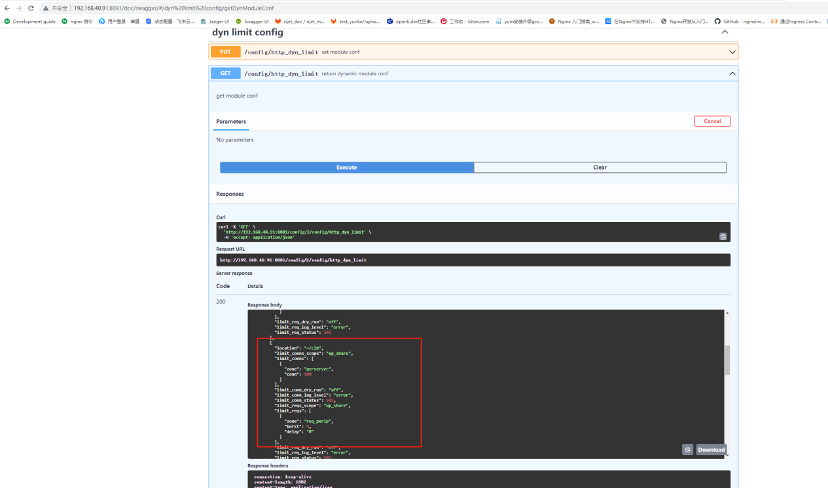Download the response body
The width and height of the screenshot is (828, 488).
tap(711, 449)
